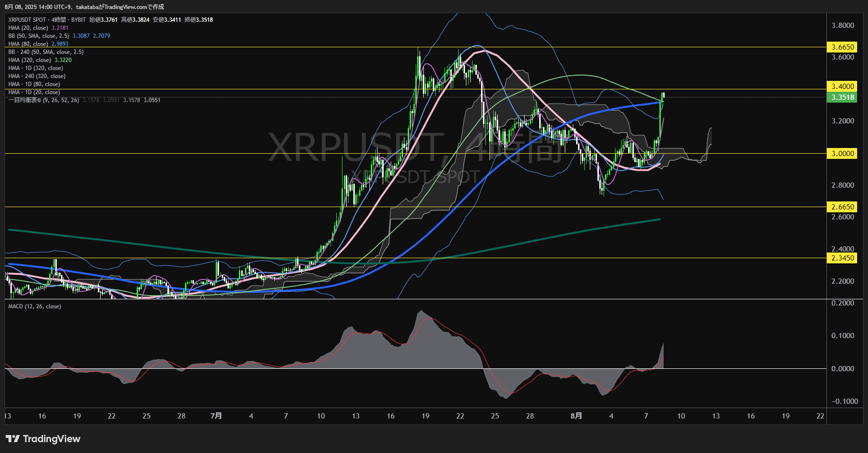Click the 7月 label on time axis
Screen dimensions: 868x453
[216, 416]
